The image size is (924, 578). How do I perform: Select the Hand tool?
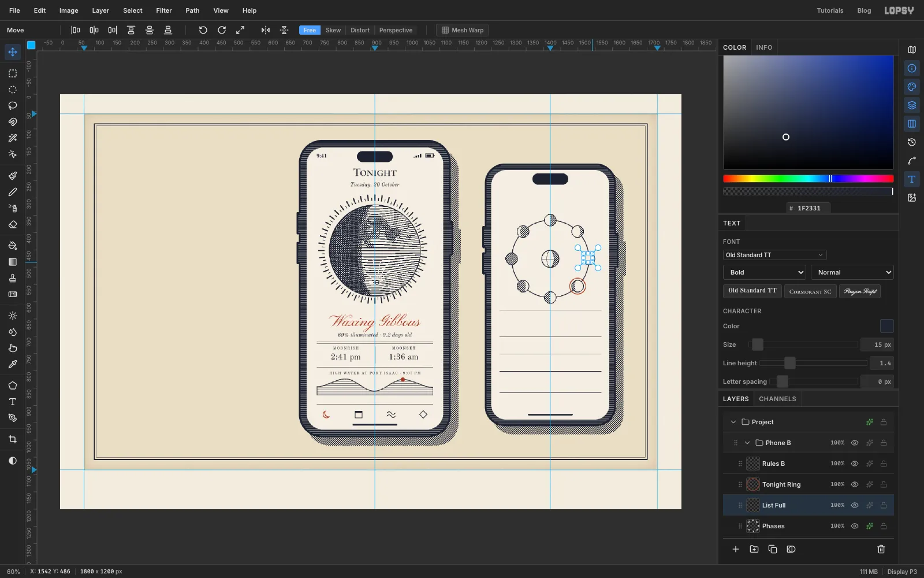(x=13, y=348)
